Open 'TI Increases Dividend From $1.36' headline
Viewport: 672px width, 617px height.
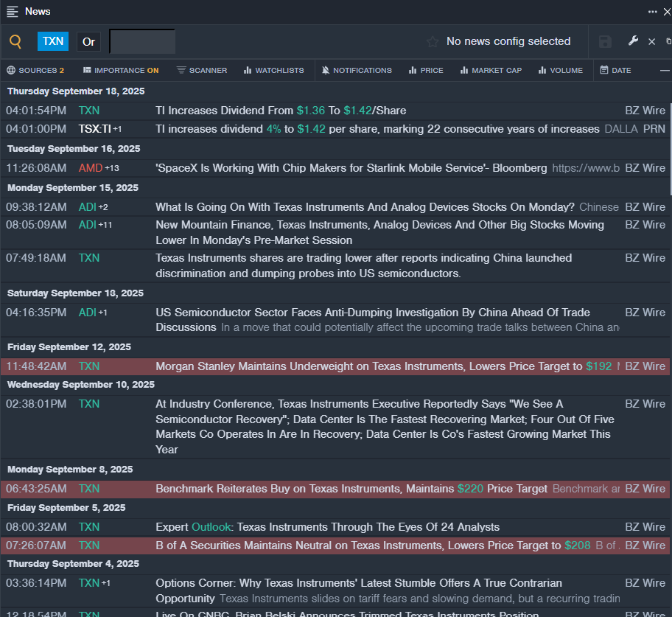pos(281,111)
